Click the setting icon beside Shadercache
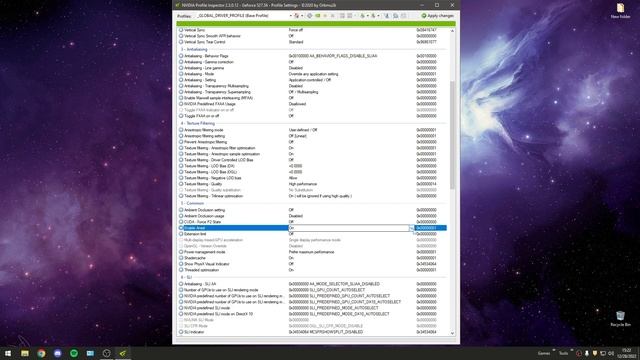This screenshot has height=360, width=640. [181, 258]
